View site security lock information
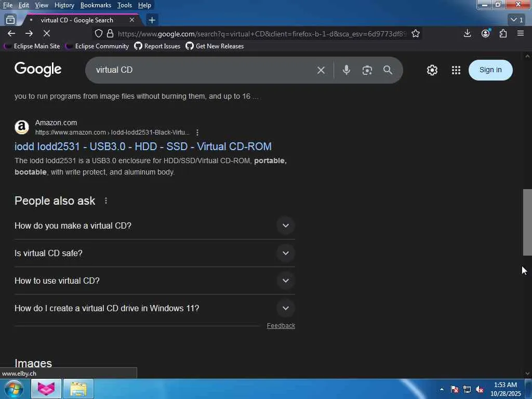Screen dimensions: 532x399 pos(110,33)
